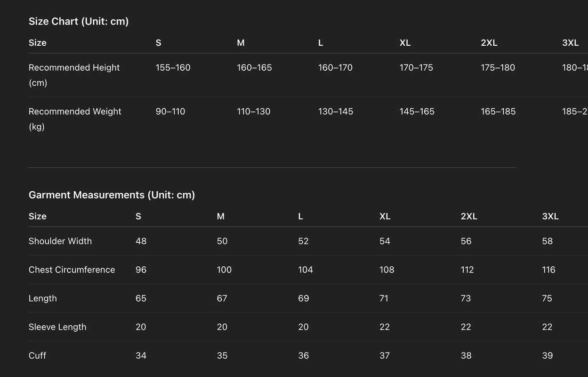Select the Recommended Weight (kg) row label
Image resolution: width=588 pixels, height=377 pixels.
(75, 119)
